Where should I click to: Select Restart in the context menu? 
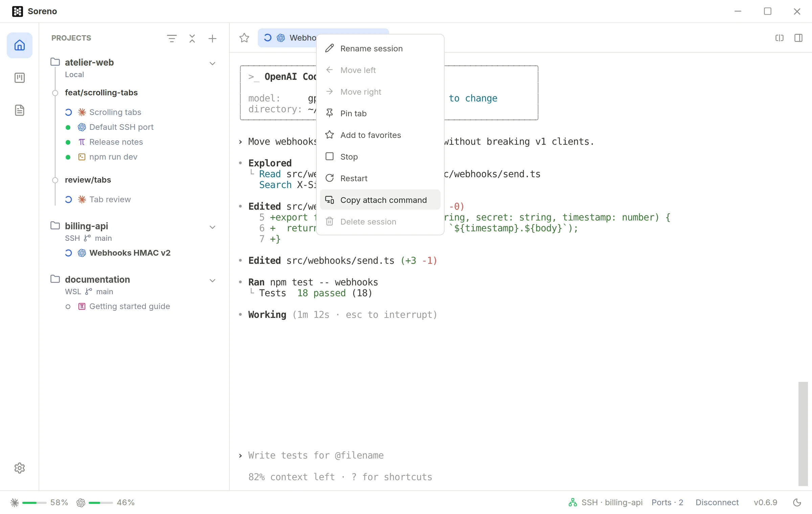point(380,179)
